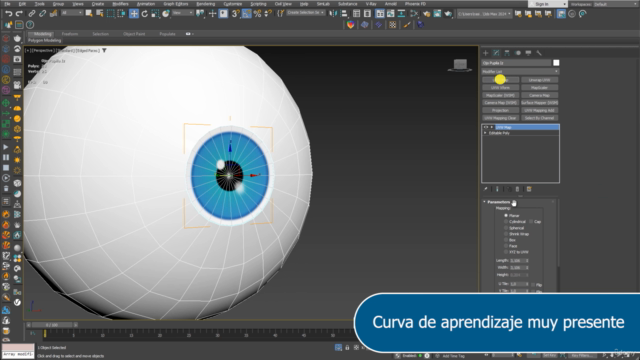Click the Align tool icon
Screen dimensions: 640x360
(344, 14)
